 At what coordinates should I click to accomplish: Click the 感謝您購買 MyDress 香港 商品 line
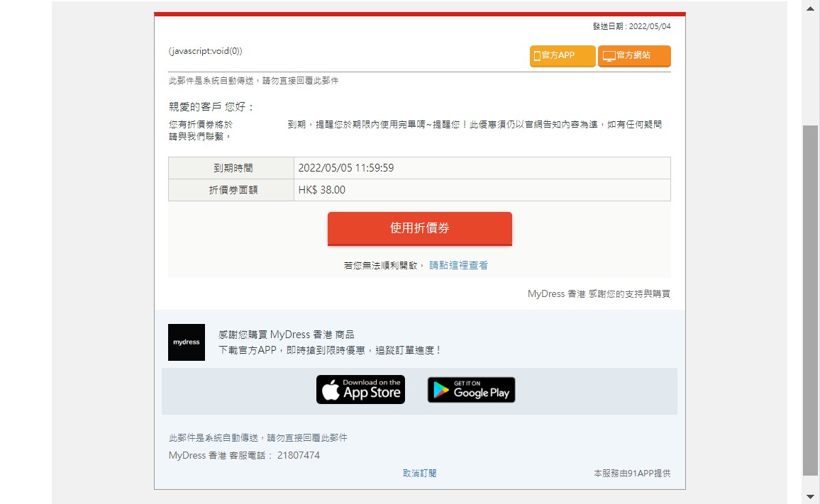286,335
